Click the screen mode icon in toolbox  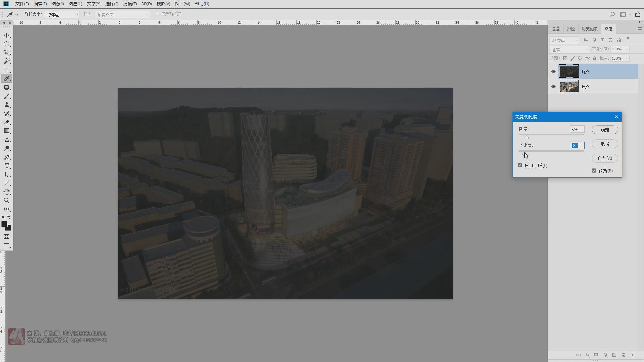[x=7, y=245]
